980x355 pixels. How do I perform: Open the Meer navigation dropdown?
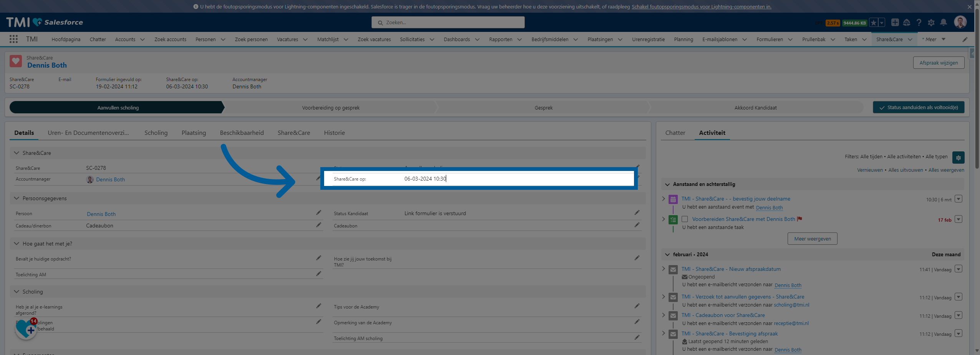934,39
